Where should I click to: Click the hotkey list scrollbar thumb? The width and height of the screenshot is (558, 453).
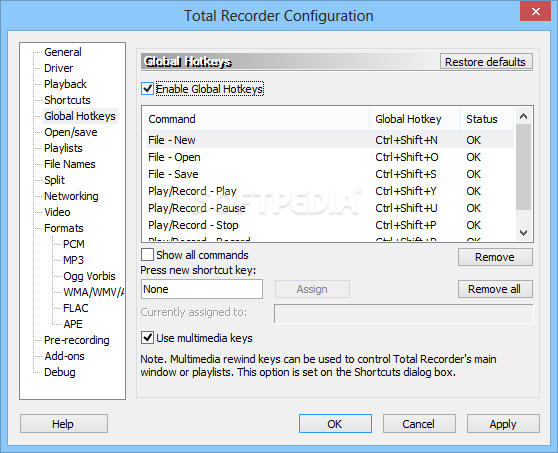click(523, 167)
